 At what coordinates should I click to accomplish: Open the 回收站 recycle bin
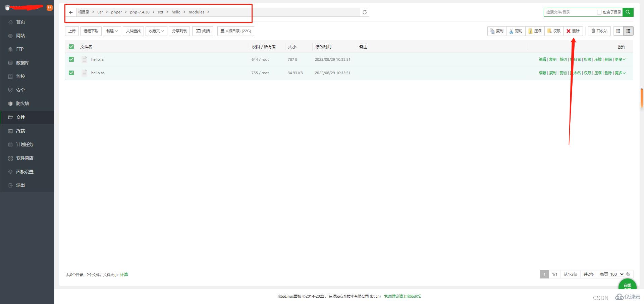click(x=599, y=31)
